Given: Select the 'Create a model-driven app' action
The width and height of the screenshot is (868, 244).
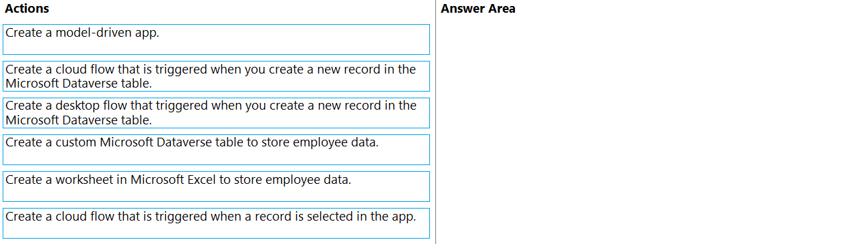Looking at the screenshot, I should point(216,39).
